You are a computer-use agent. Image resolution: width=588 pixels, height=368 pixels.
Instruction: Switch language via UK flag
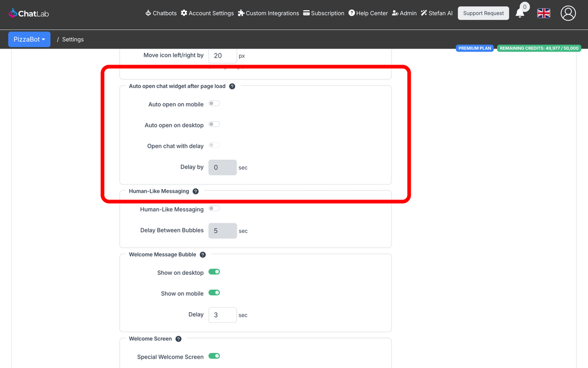(544, 13)
